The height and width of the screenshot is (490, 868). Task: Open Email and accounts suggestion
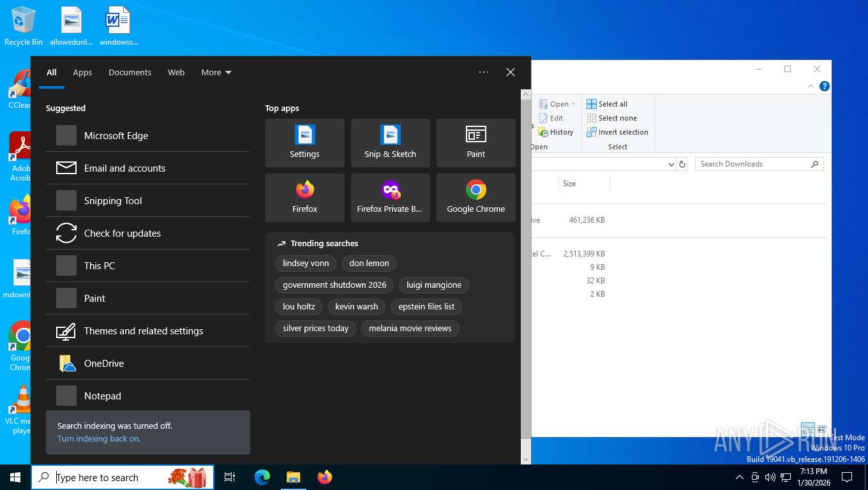147,168
